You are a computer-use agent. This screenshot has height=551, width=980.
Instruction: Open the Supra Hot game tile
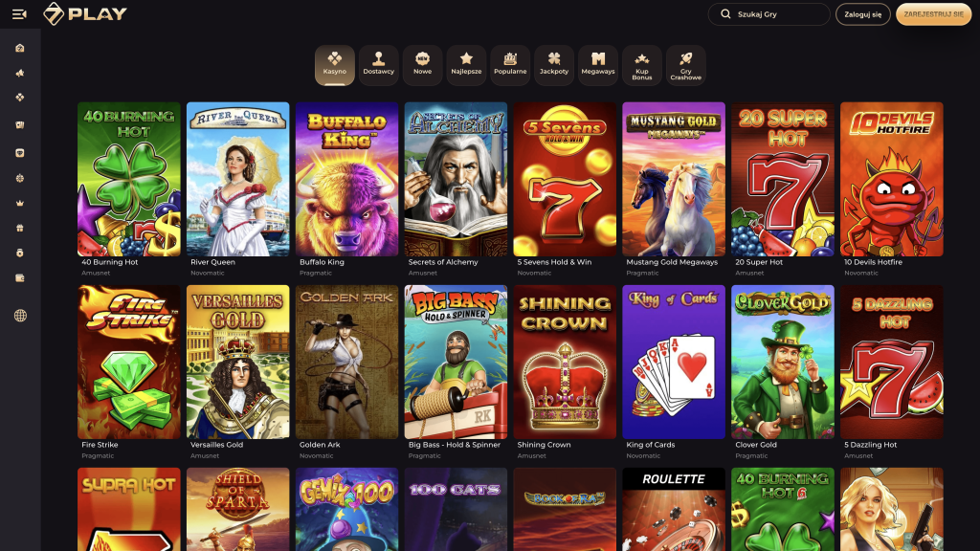(x=129, y=509)
